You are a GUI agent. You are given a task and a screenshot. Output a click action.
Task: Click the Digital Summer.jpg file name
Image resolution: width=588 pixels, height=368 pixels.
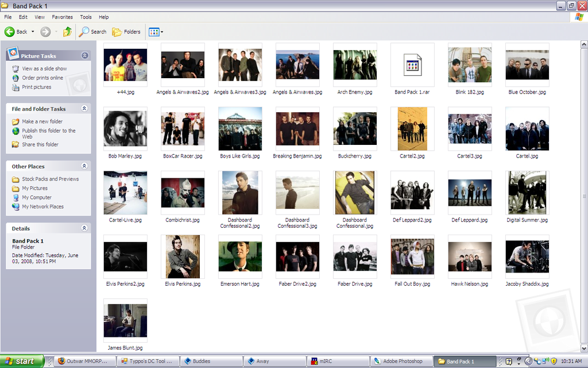(x=527, y=220)
